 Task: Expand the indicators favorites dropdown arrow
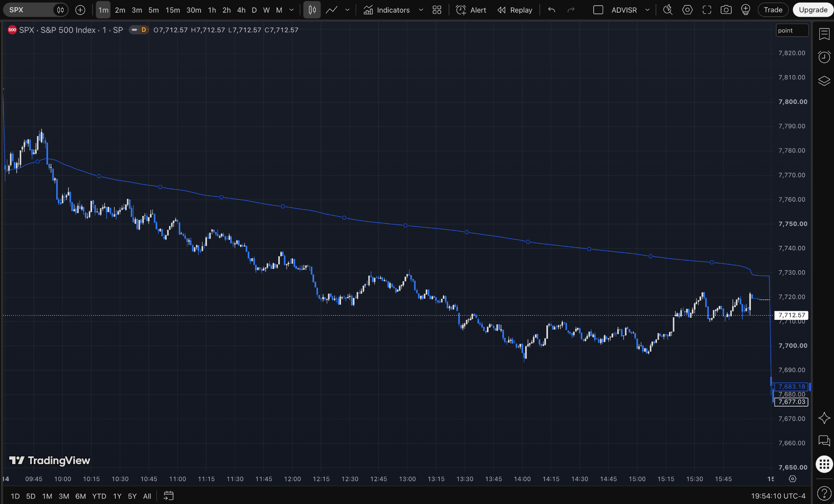[421, 10]
